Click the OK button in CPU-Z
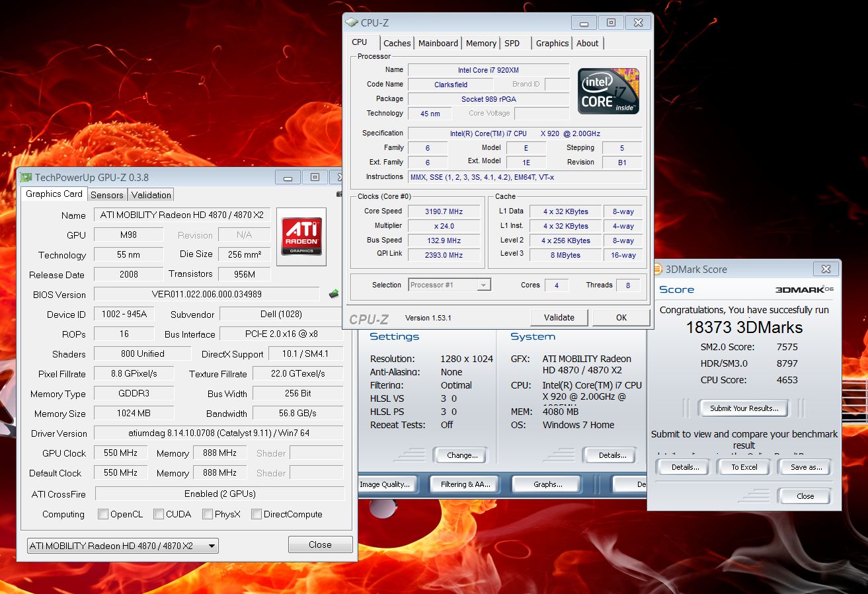The image size is (868, 594). pyautogui.click(x=621, y=317)
